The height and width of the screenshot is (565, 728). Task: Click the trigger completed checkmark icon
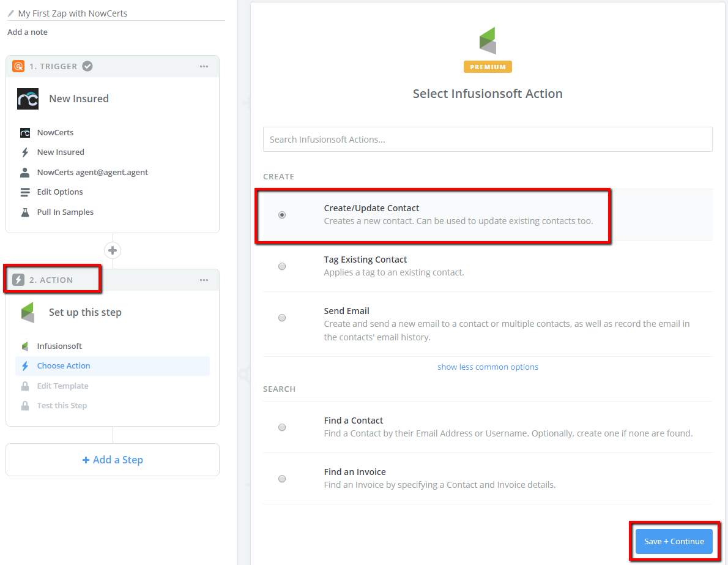tap(87, 67)
